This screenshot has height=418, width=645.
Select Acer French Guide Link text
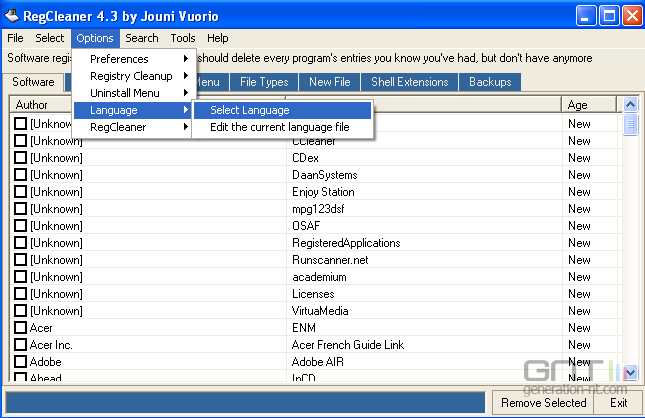point(348,345)
